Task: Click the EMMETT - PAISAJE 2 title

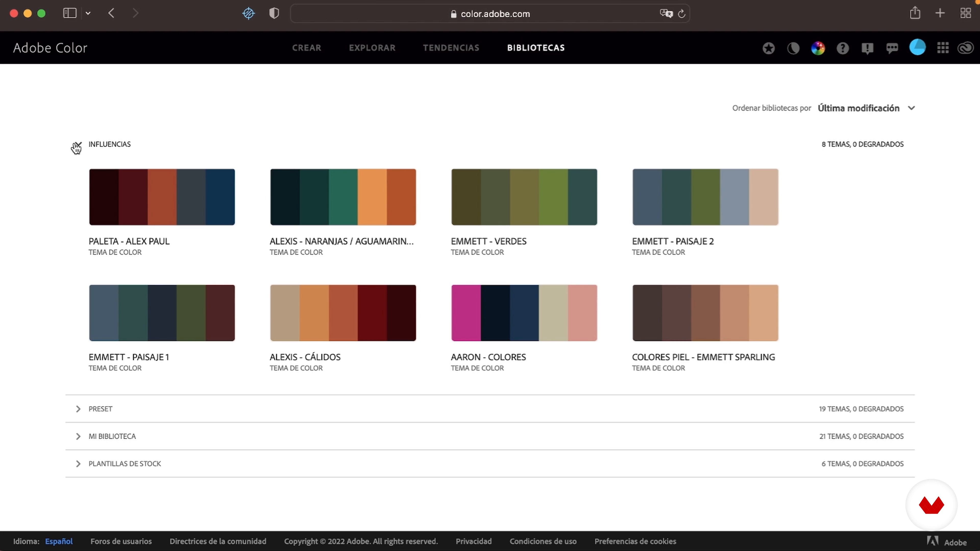Action: [x=673, y=241]
